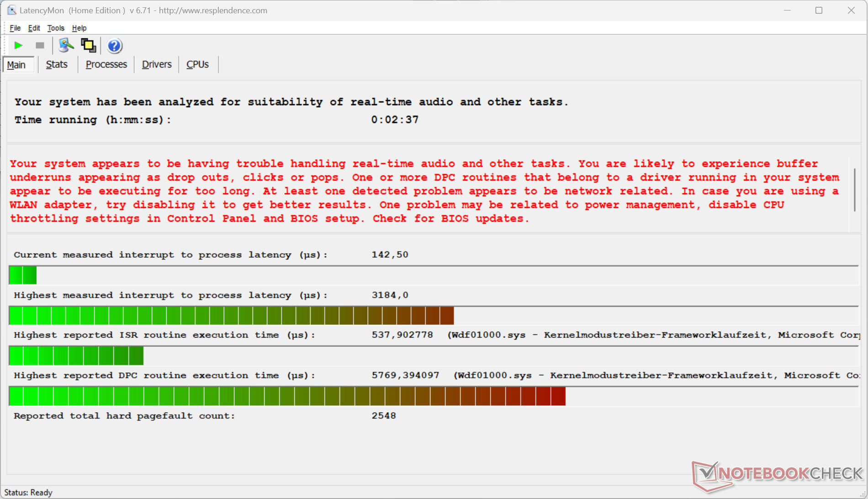Viewport: 868px width, 499px height.
Task: Switch to the Stats tab
Action: click(57, 64)
